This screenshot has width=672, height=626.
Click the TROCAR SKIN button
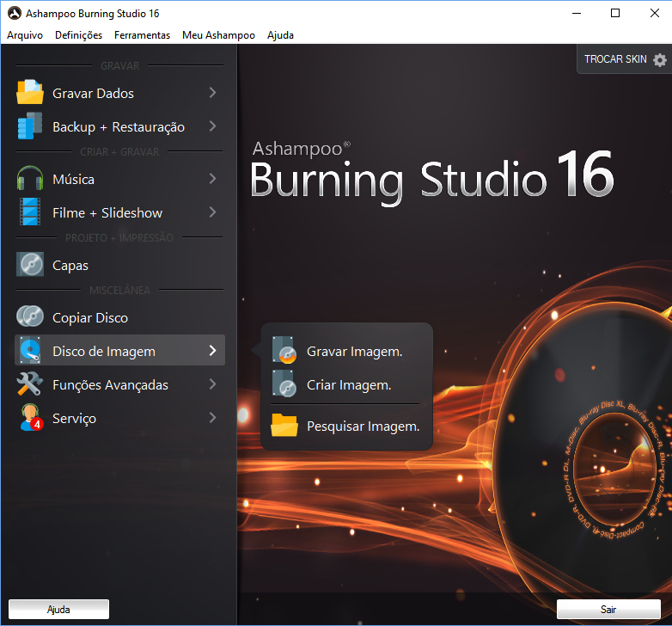(625, 59)
